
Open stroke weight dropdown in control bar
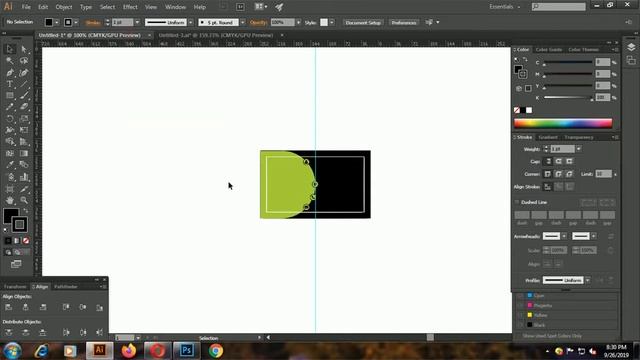(x=138, y=22)
